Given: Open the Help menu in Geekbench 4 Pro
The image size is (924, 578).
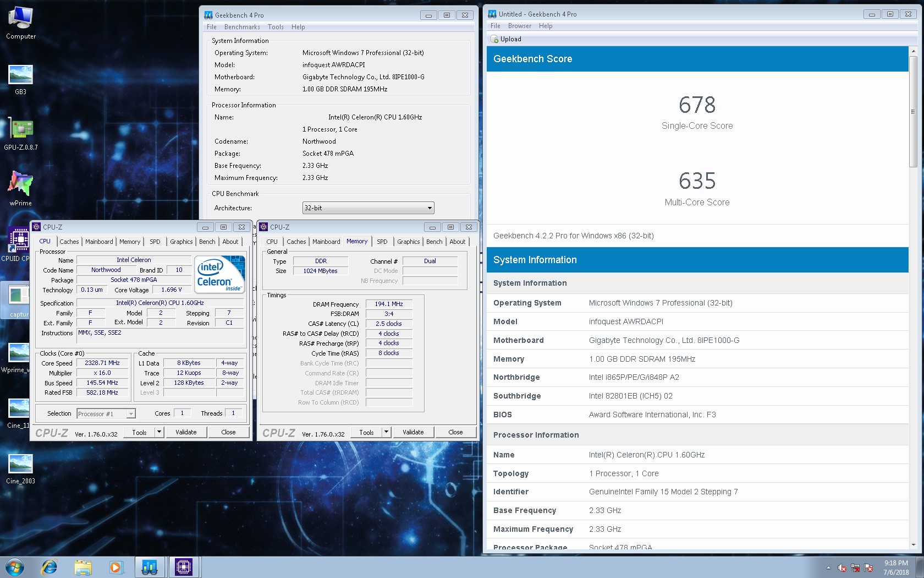Looking at the screenshot, I should pos(298,27).
